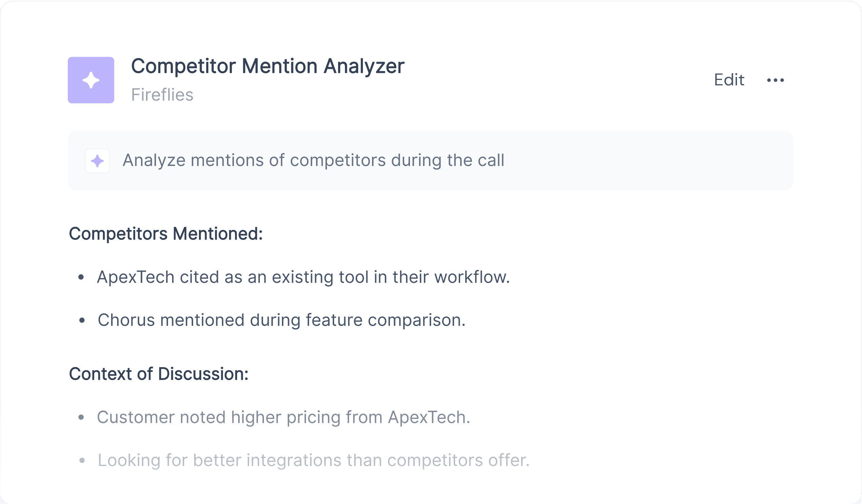Select the 'mentioned during feature comparison' sentence
This screenshot has width=862, height=504.
pos(282,320)
